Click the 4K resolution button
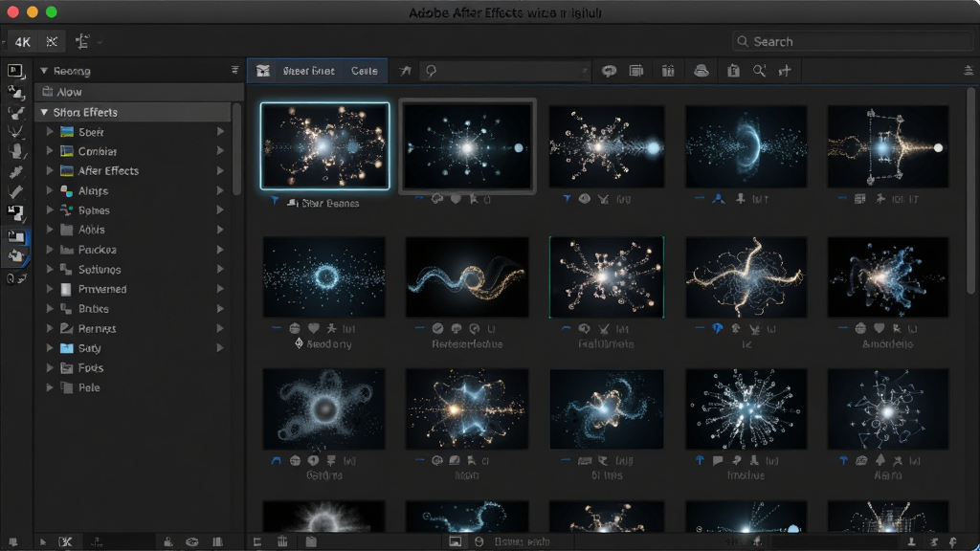 click(23, 42)
